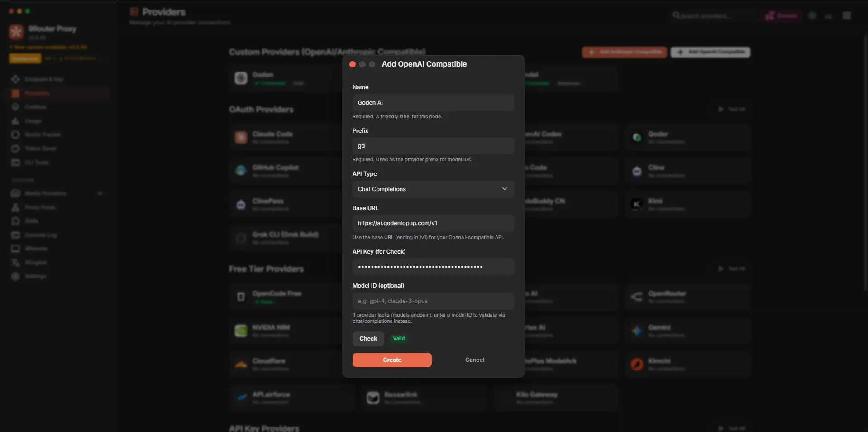Click the Claude Code provider icon

click(x=241, y=137)
